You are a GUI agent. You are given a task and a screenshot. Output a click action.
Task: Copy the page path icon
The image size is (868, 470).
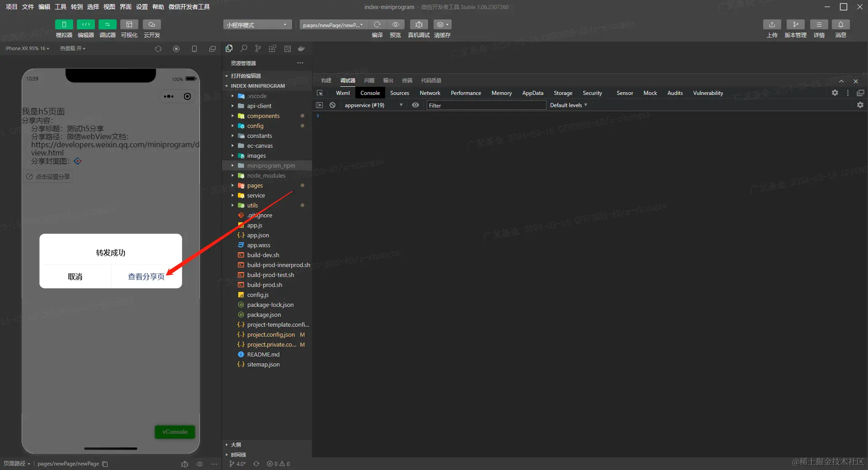click(105, 464)
